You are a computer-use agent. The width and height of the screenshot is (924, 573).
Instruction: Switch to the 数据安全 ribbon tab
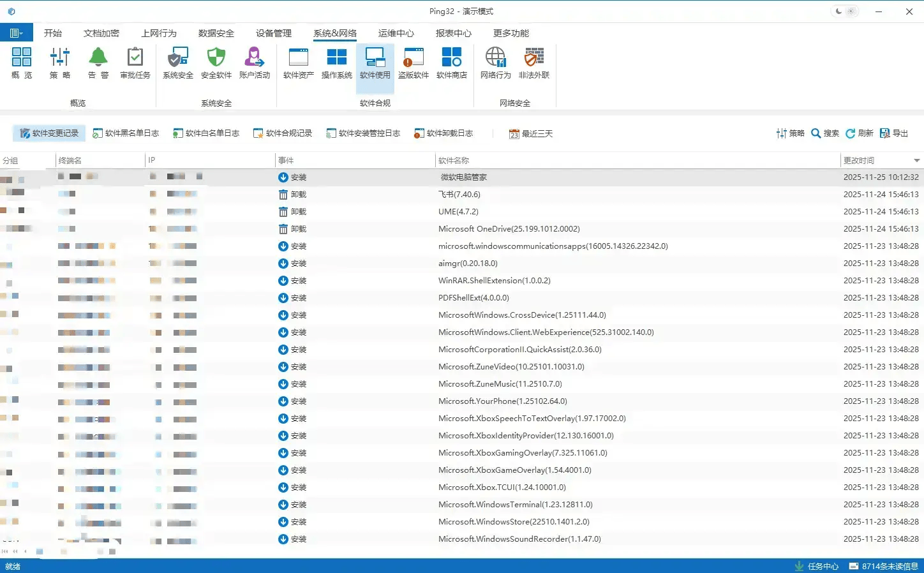pos(216,33)
